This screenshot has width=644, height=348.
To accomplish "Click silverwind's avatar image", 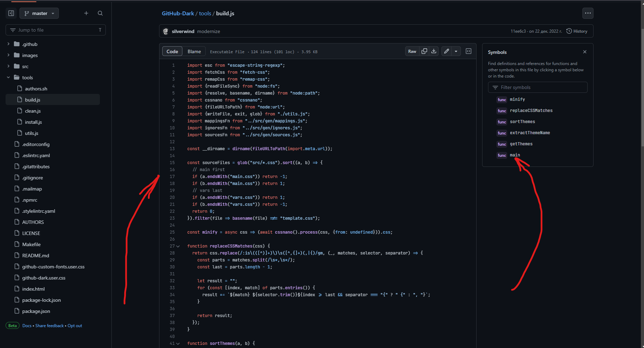I will tap(166, 31).
